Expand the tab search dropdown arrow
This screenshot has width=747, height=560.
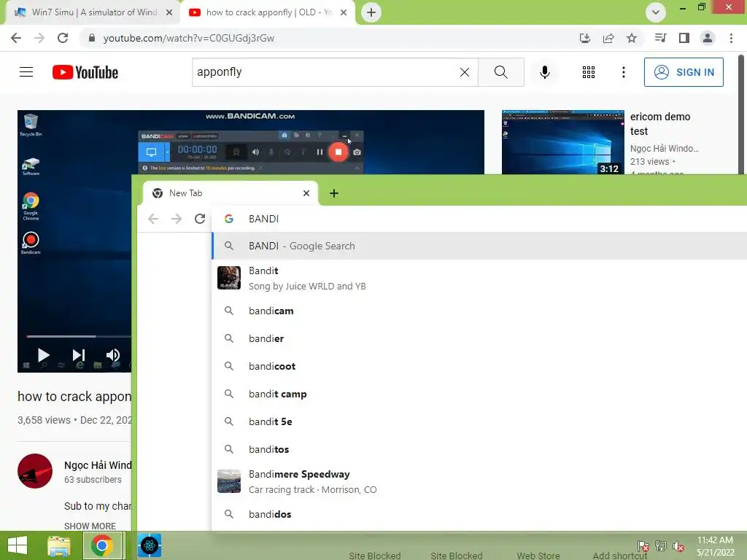click(x=656, y=12)
